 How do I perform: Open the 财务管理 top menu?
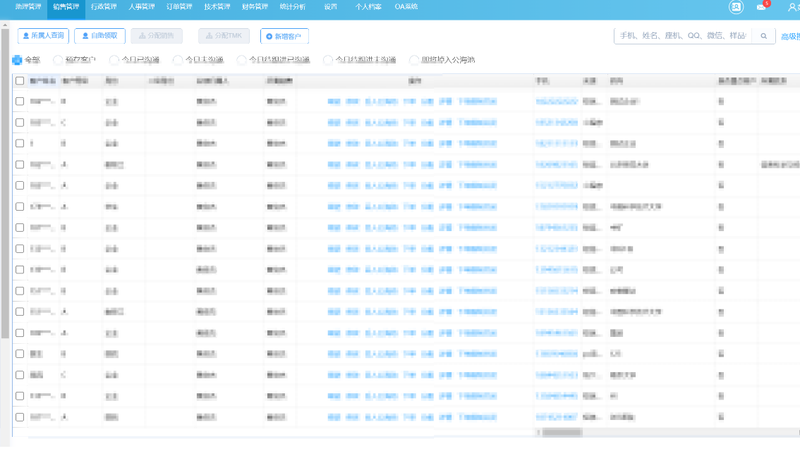tap(255, 7)
